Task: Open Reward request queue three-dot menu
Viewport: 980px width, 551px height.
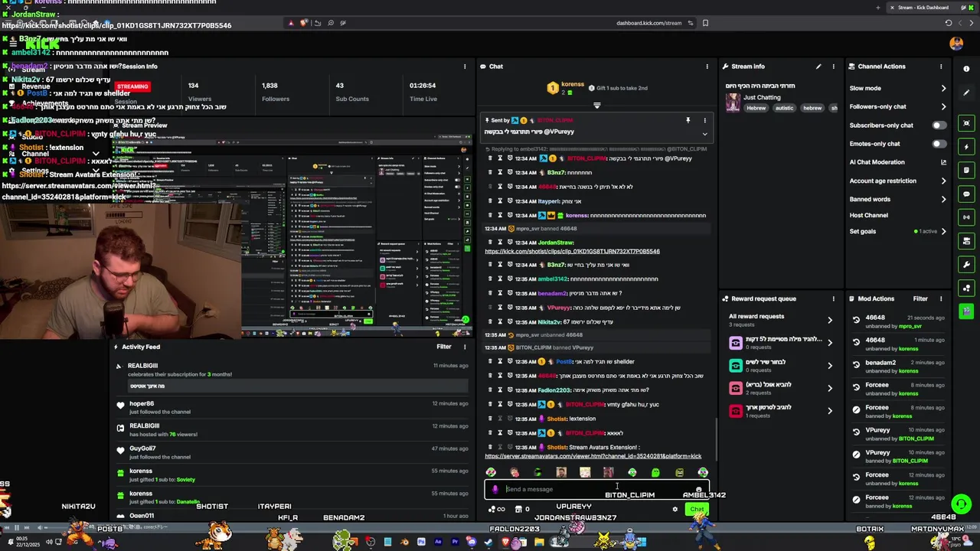Action: [x=833, y=298]
